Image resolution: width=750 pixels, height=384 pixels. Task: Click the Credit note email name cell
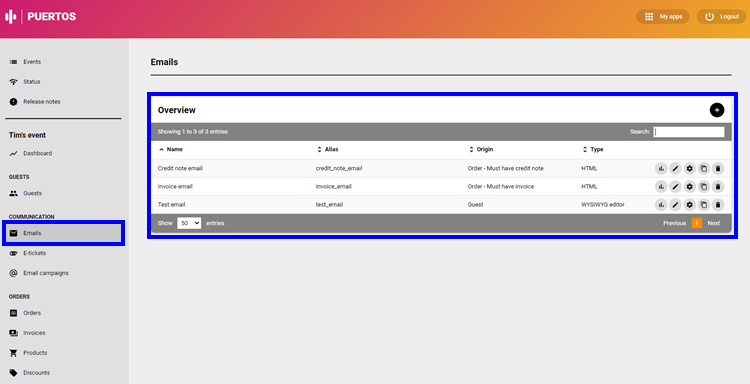coord(180,168)
